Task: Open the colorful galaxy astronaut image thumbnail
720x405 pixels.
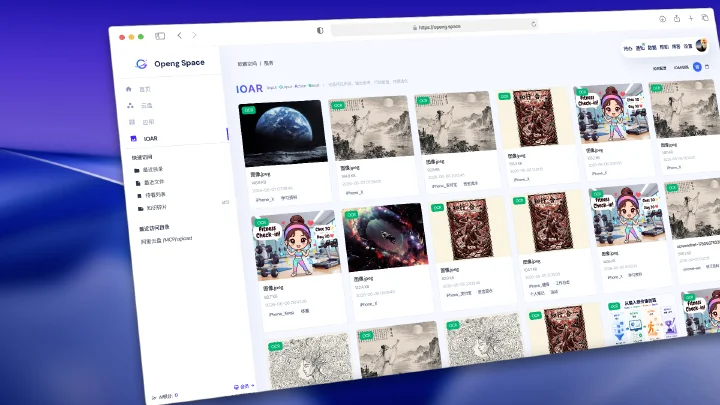Action: pos(385,237)
